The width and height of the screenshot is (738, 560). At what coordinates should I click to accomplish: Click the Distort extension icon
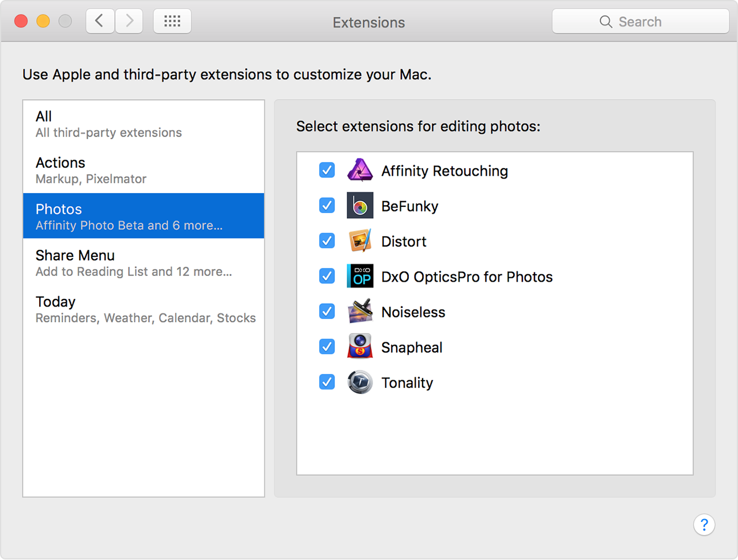pyautogui.click(x=360, y=241)
